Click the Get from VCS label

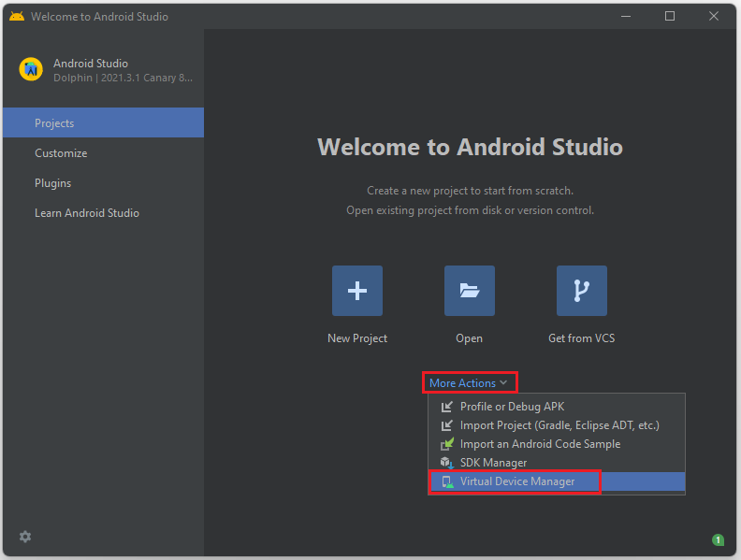(582, 338)
